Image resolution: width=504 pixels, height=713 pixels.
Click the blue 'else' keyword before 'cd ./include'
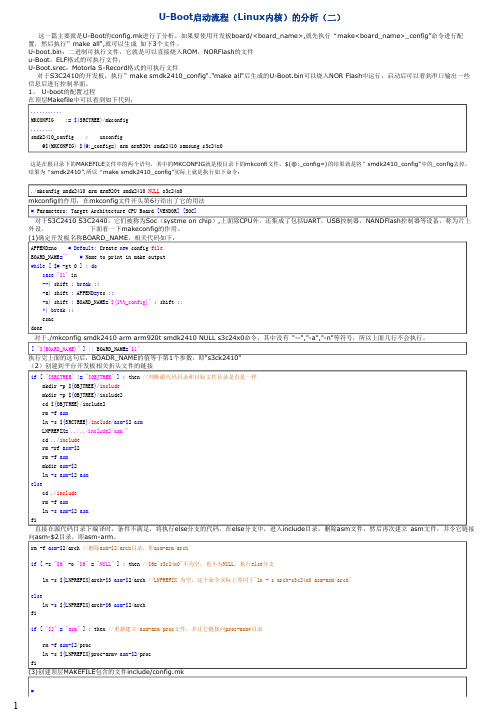click(x=36, y=484)
